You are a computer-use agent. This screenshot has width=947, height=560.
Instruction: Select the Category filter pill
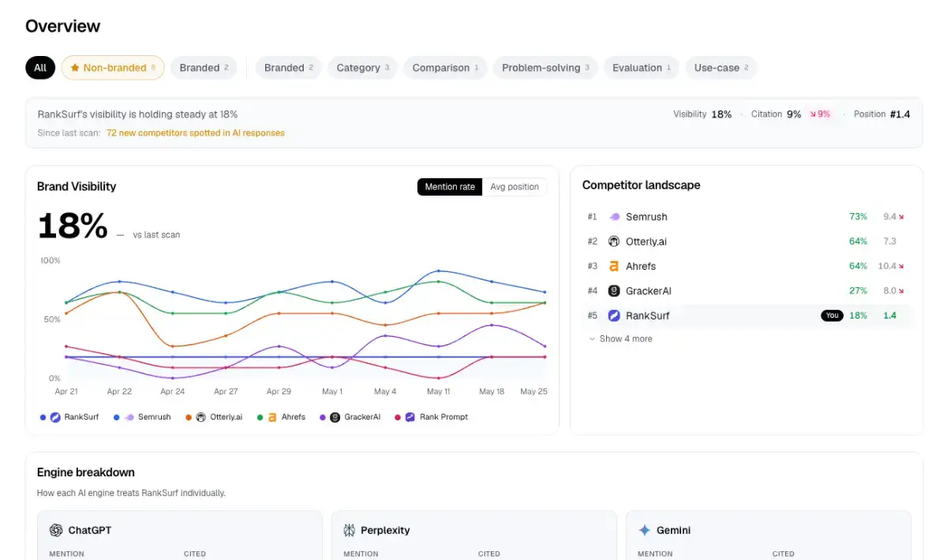(363, 68)
